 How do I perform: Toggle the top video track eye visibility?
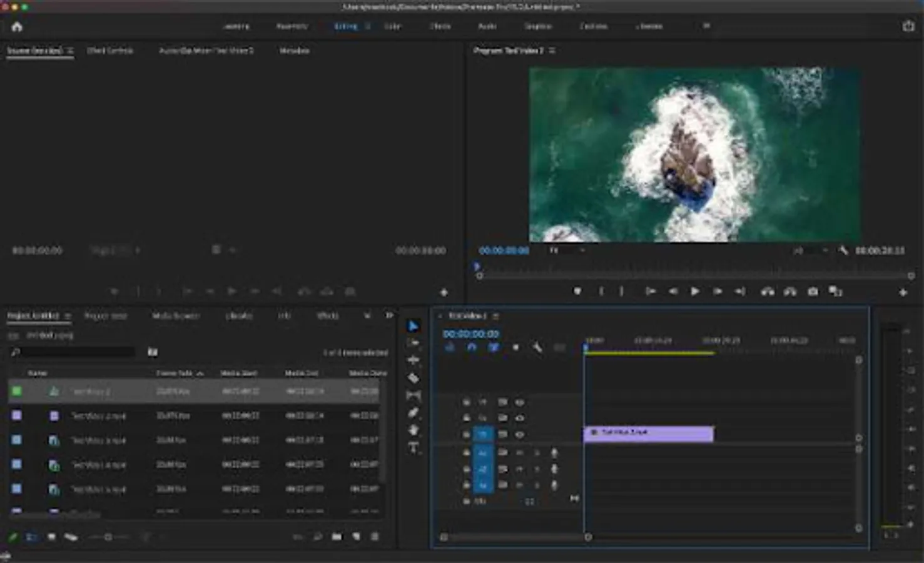(519, 402)
